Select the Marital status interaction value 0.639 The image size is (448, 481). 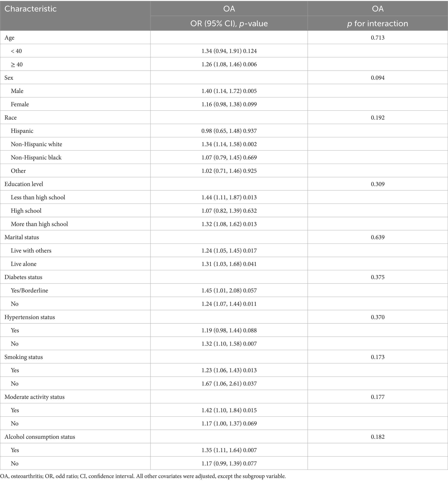pyautogui.click(x=378, y=237)
